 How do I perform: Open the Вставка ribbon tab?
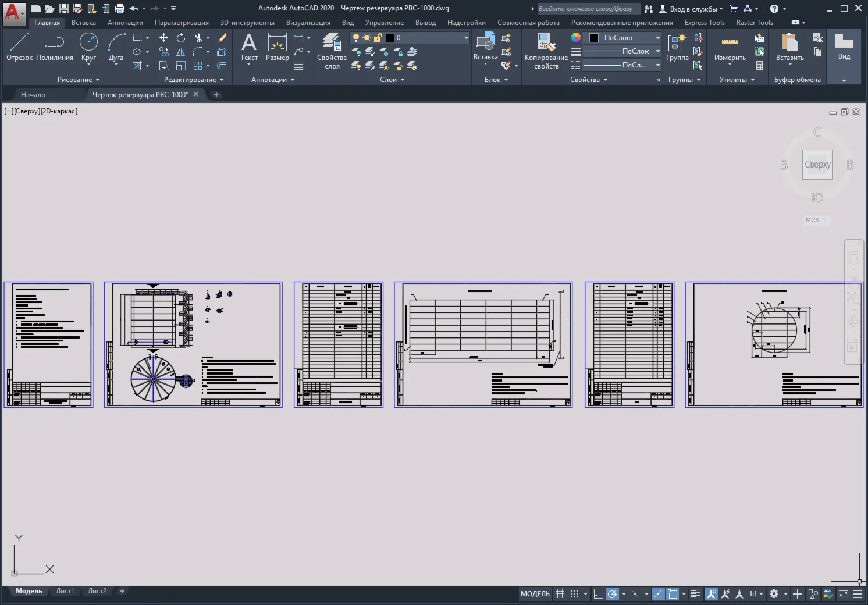84,23
